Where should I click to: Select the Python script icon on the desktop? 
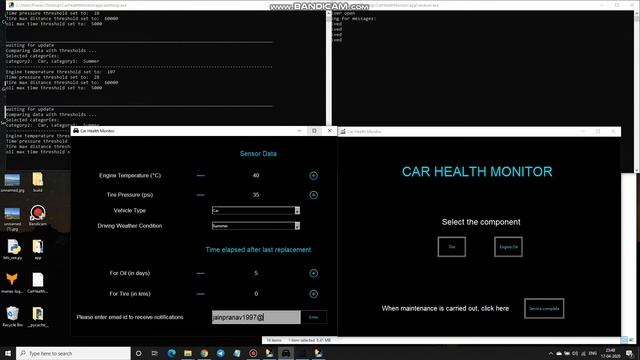13,250
